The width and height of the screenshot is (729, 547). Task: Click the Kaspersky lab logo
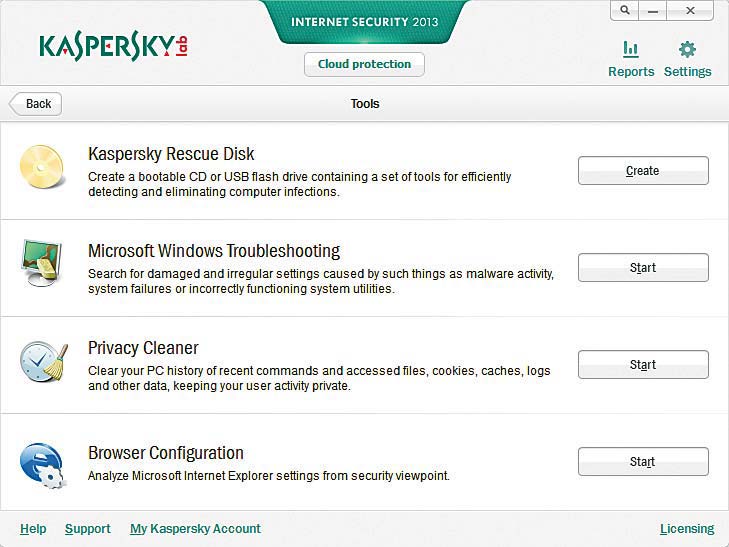(114, 46)
